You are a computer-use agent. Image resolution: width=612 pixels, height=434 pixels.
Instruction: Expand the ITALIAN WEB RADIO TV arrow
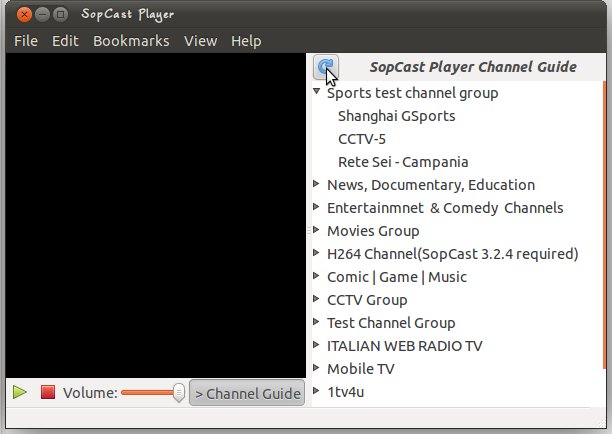point(317,345)
